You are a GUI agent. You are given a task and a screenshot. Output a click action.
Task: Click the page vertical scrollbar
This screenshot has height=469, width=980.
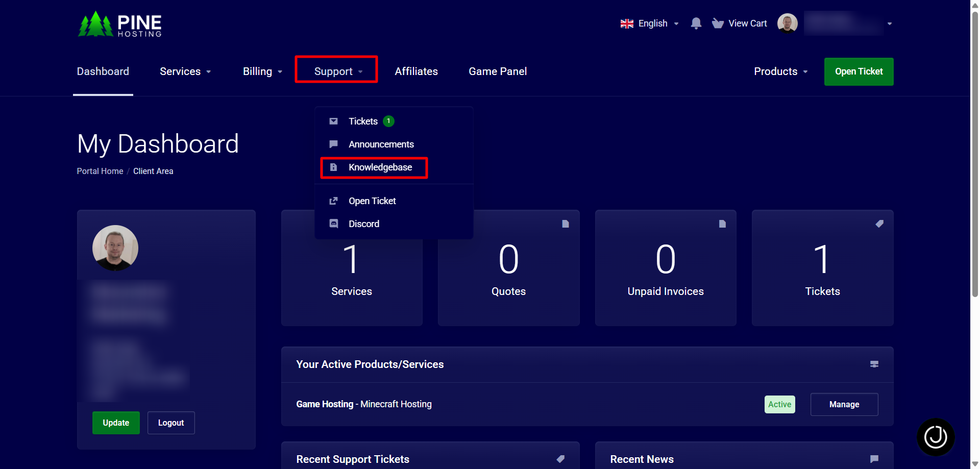(975, 153)
